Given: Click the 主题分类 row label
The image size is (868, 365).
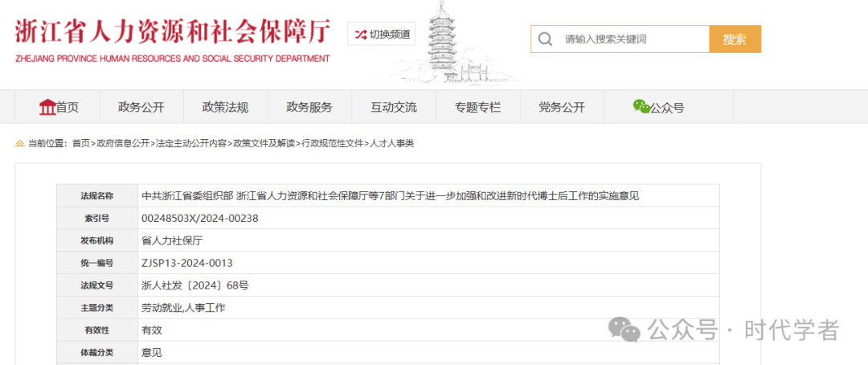Looking at the screenshot, I should tap(97, 307).
